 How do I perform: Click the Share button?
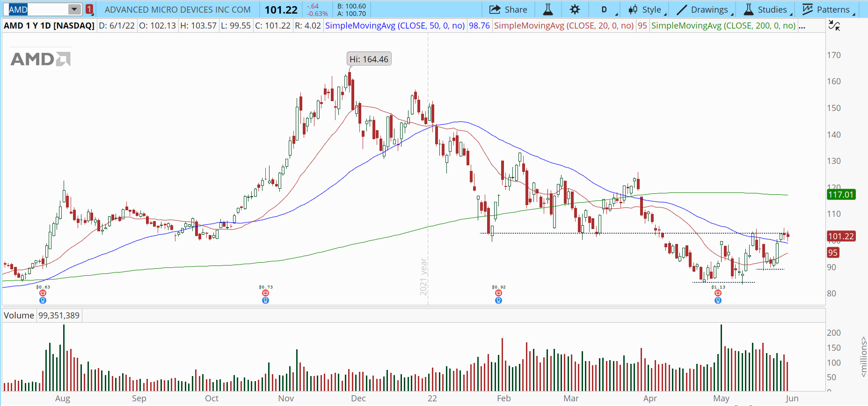point(508,9)
